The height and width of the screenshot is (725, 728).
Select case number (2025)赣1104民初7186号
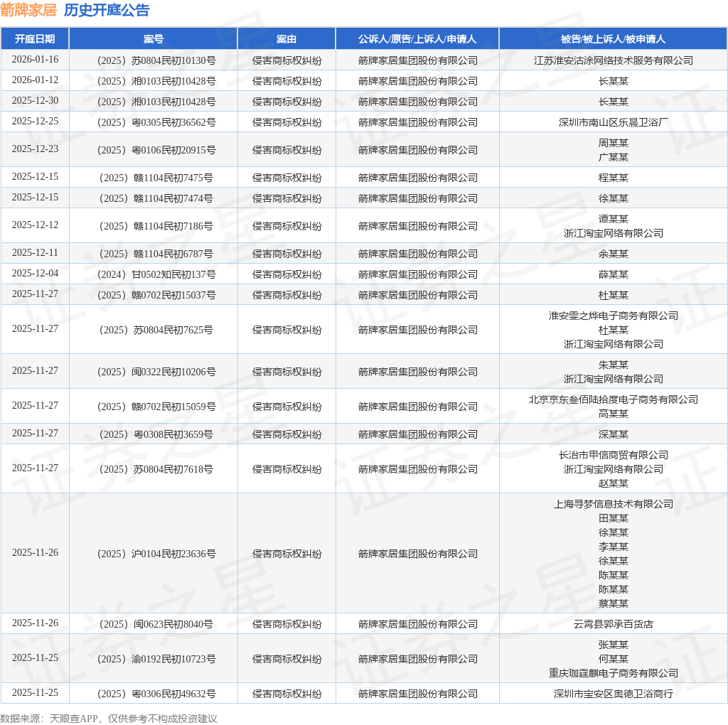(156, 226)
